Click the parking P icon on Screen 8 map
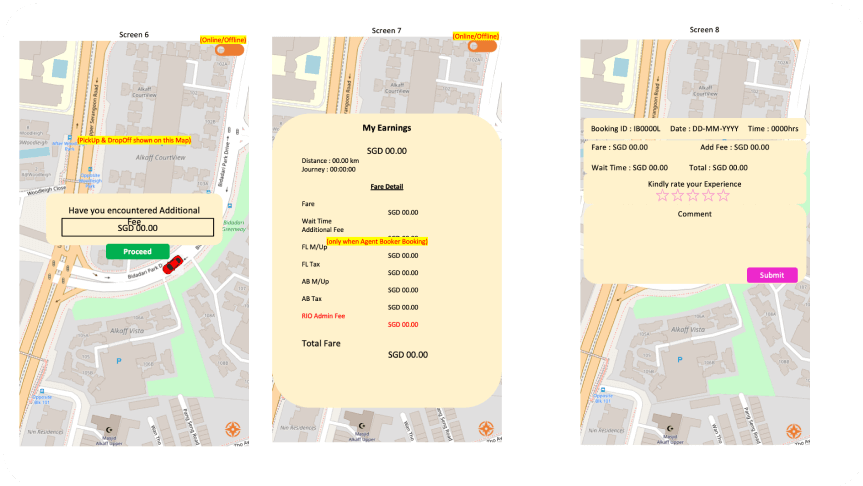 point(680,361)
